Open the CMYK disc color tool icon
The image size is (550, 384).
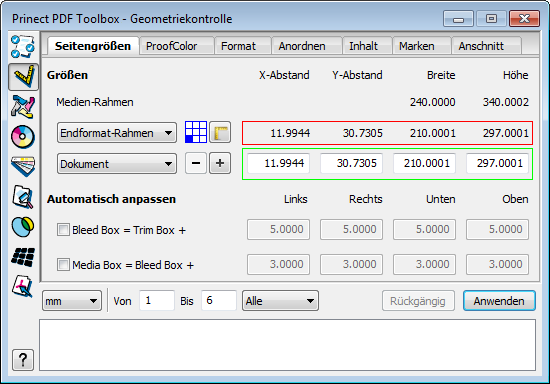point(23,136)
